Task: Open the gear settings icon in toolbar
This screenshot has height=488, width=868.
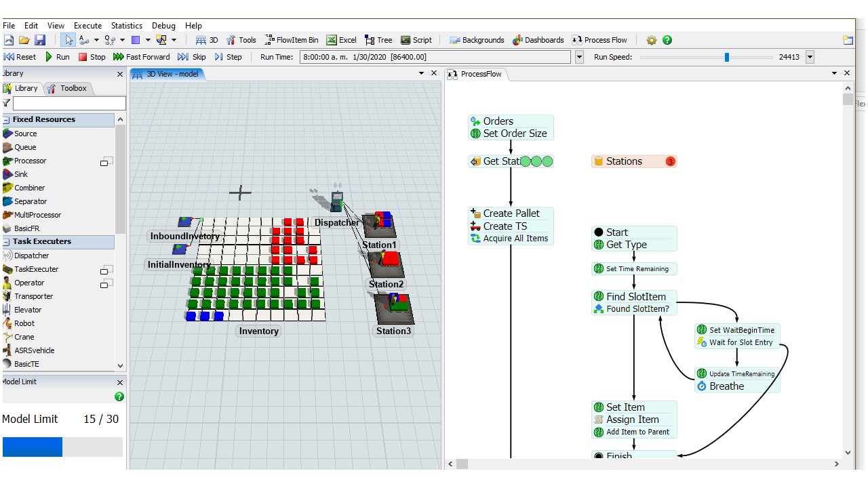Action: (652, 40)
